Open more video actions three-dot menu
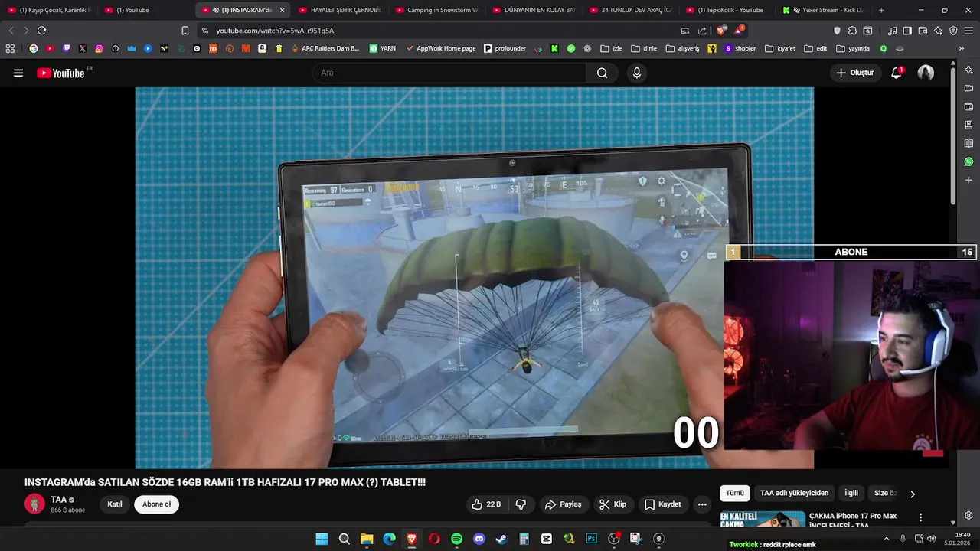Image resolution: width=980 pixels, height=551 pixels. [702, 504]
